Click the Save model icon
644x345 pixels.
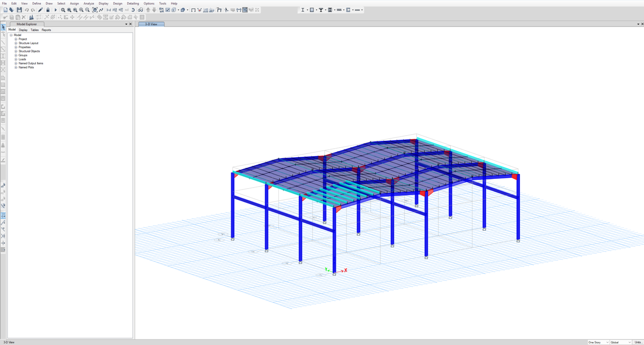[x=19, y=10]
